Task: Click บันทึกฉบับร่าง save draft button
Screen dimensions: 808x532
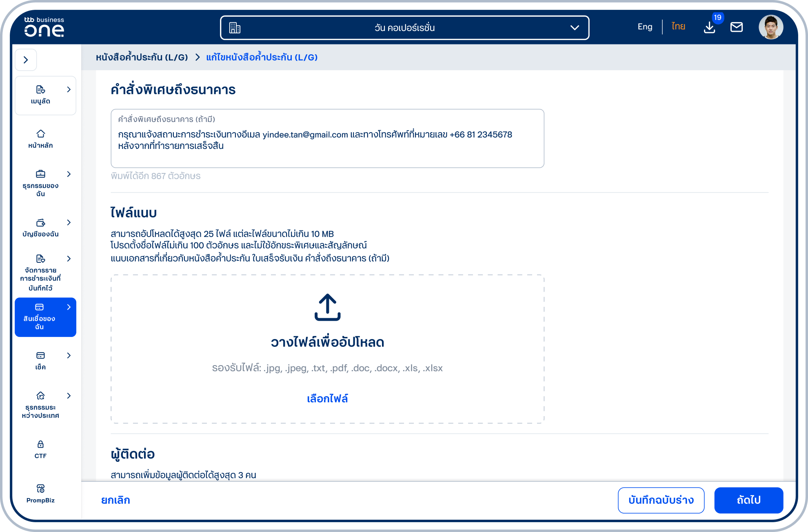Action: pyautogui.click(x=661, y=500)
